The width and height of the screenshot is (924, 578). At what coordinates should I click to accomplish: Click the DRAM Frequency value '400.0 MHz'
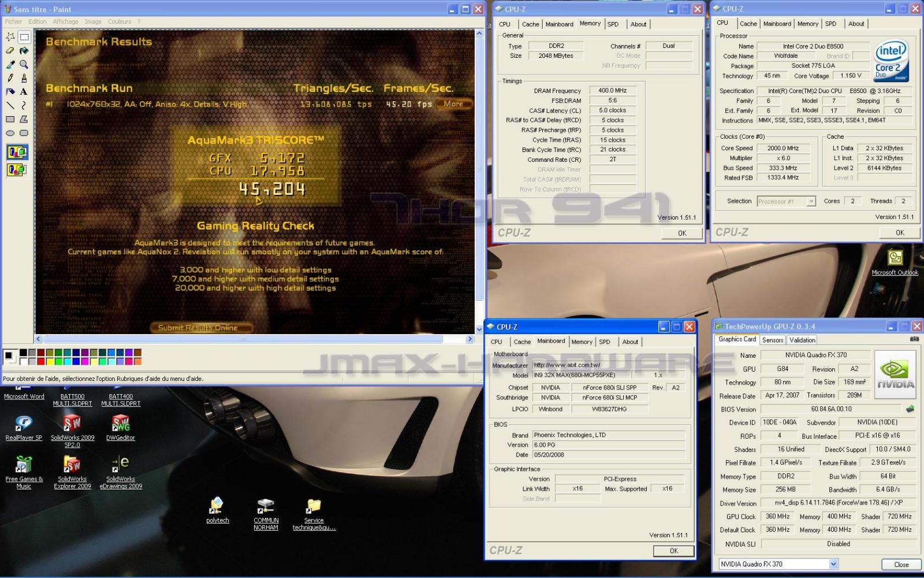click(612, 91)
